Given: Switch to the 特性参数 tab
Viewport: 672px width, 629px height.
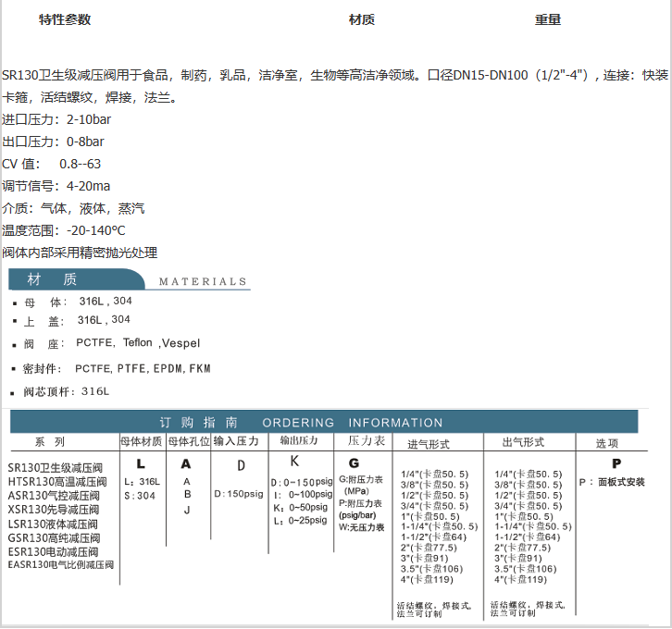Looking at the screenshot, I should point(65,19).
